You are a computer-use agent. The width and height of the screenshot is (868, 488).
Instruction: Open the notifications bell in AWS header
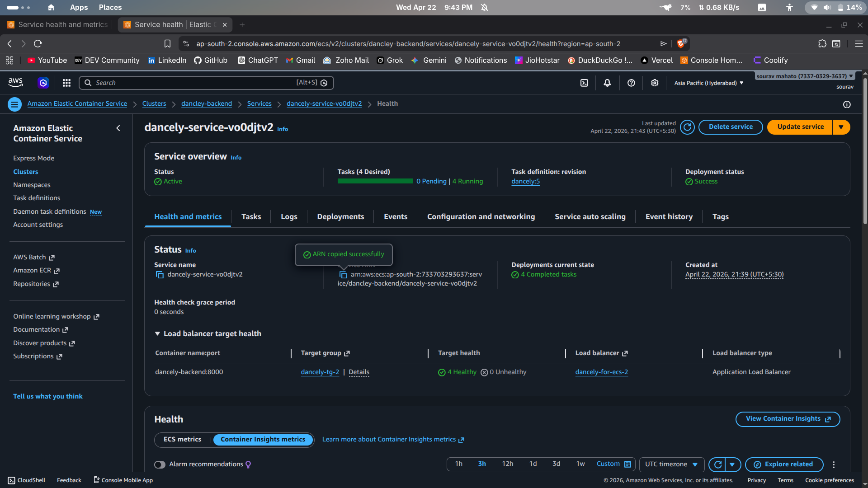[x=607, y=83]
